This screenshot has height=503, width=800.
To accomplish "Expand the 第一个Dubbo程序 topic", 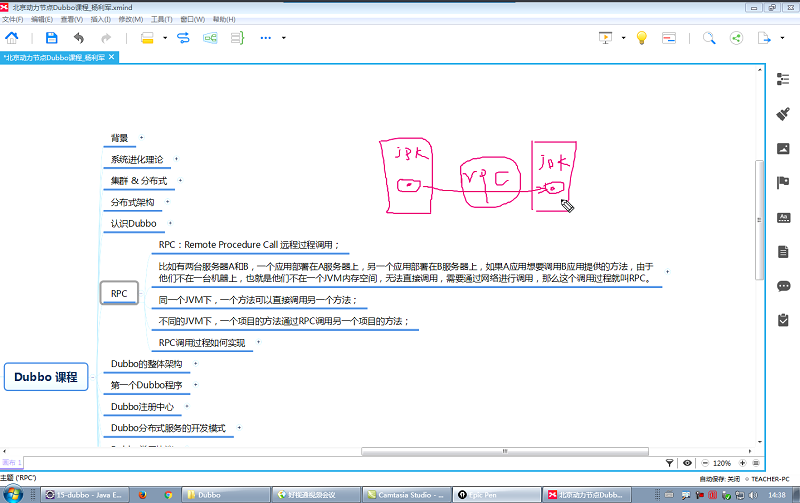I will point(195,385).
